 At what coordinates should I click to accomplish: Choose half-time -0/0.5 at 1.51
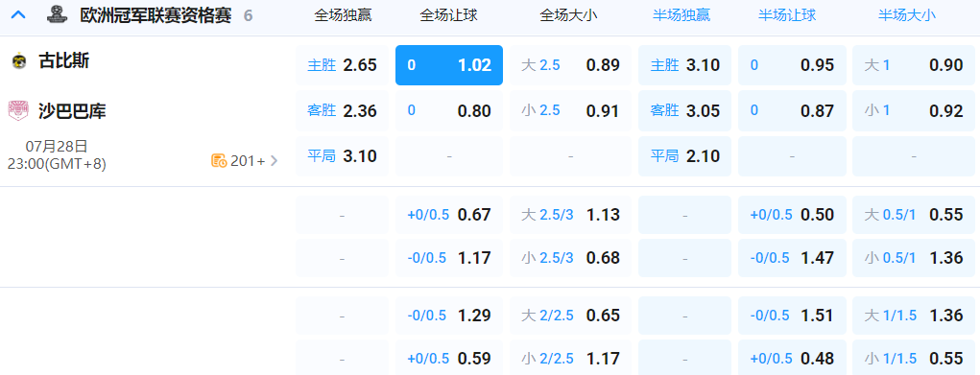coord(792,316)
